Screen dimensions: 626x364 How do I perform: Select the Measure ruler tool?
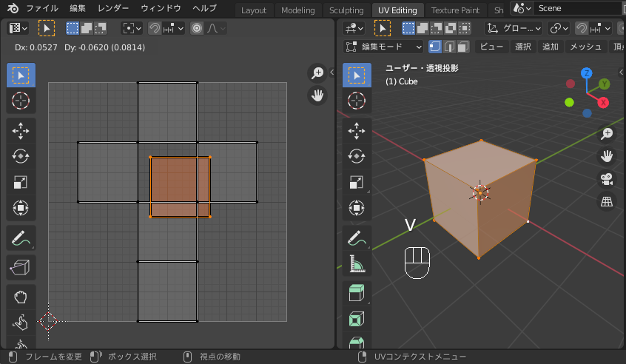click(357, 263)
